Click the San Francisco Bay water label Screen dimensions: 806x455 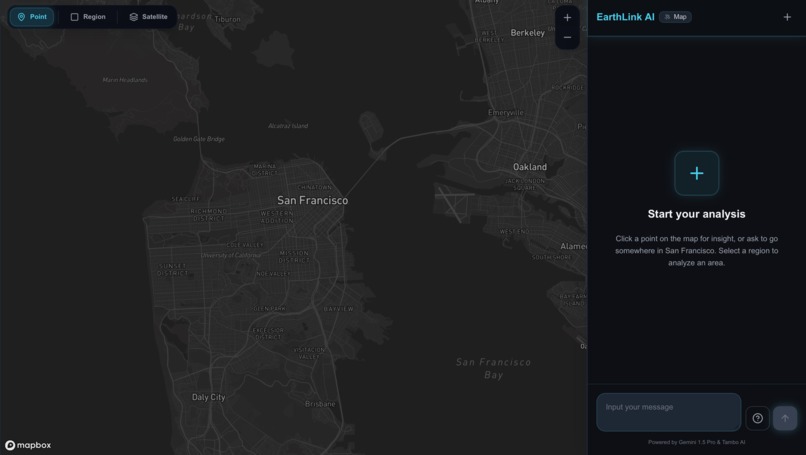pyautogui.click(x=493, y=368)
